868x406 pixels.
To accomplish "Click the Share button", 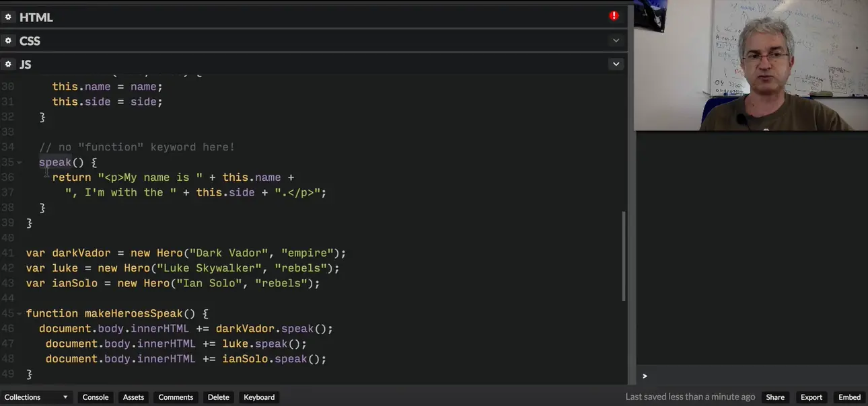I will click(775, 397).
